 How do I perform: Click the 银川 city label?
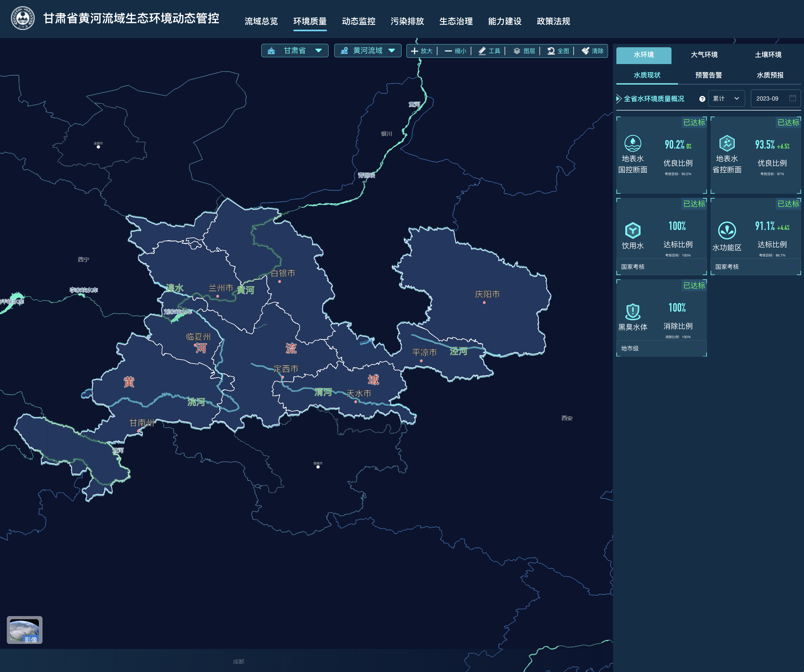[386, 134]
